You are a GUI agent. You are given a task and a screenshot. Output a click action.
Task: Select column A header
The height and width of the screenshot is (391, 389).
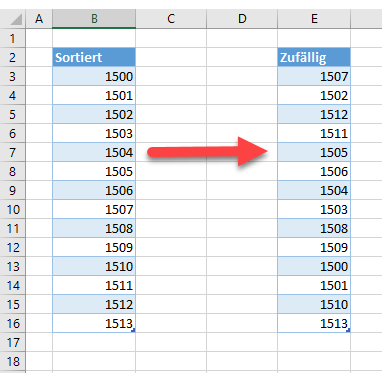point(39,19)
